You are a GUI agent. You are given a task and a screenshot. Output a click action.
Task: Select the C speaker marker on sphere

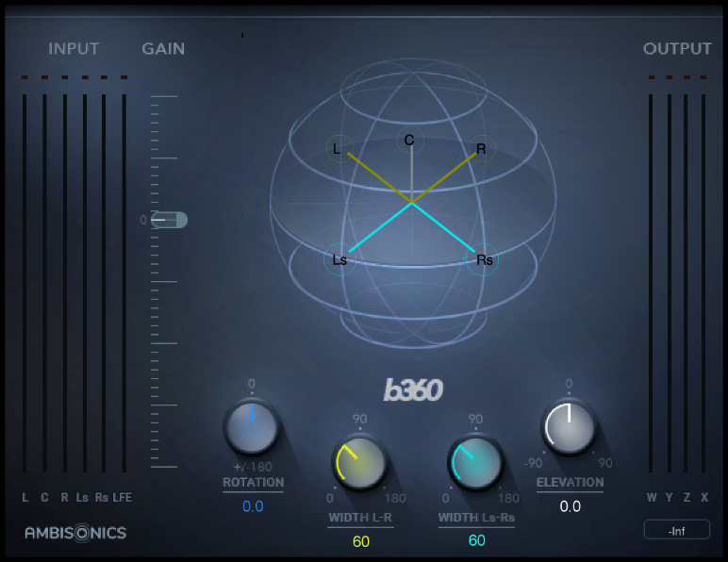click(x=410, y=140)
